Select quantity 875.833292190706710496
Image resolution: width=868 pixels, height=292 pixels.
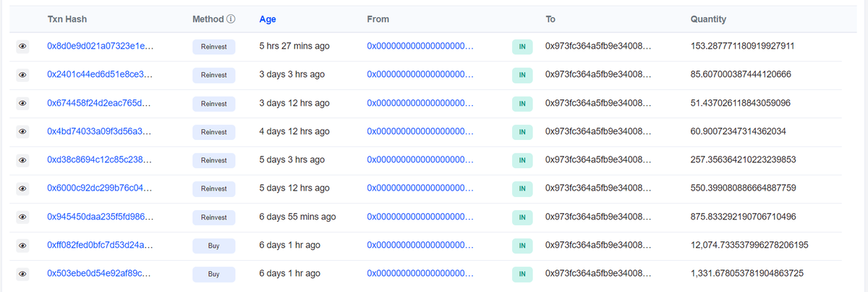click(744, 217)
